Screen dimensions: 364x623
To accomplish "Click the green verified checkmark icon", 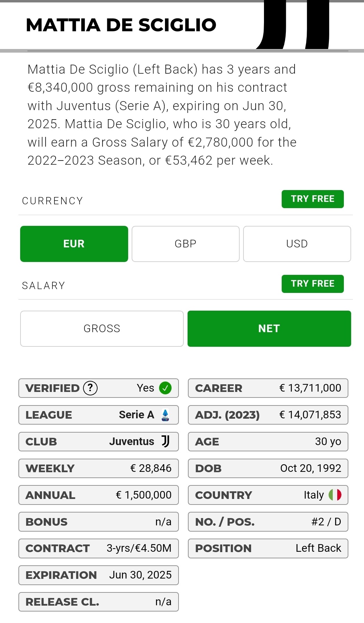I will click(165, 388).
